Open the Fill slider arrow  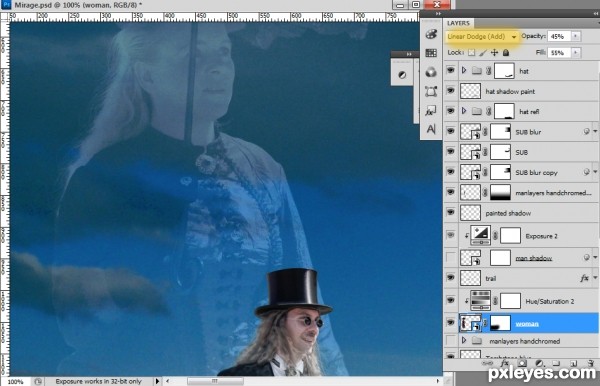pos(576,52)
